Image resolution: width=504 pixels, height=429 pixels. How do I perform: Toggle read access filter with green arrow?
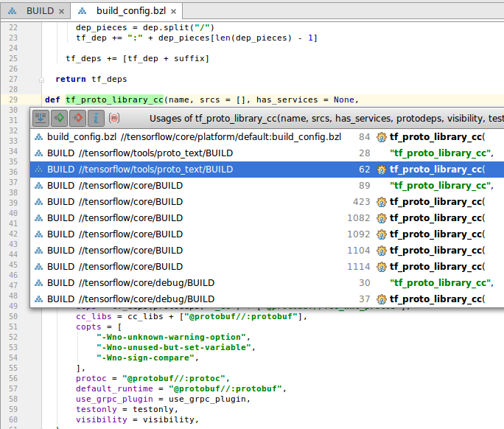pos(59,118)
